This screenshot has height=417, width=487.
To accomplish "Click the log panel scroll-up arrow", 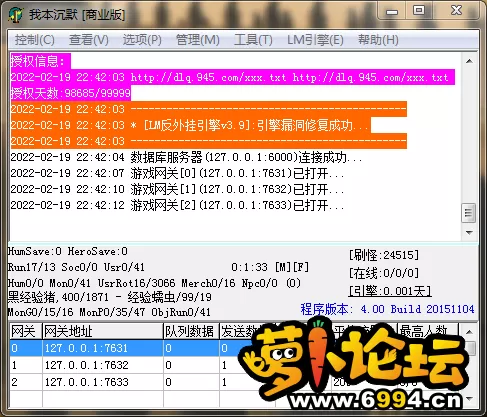I will coord(469,61).
